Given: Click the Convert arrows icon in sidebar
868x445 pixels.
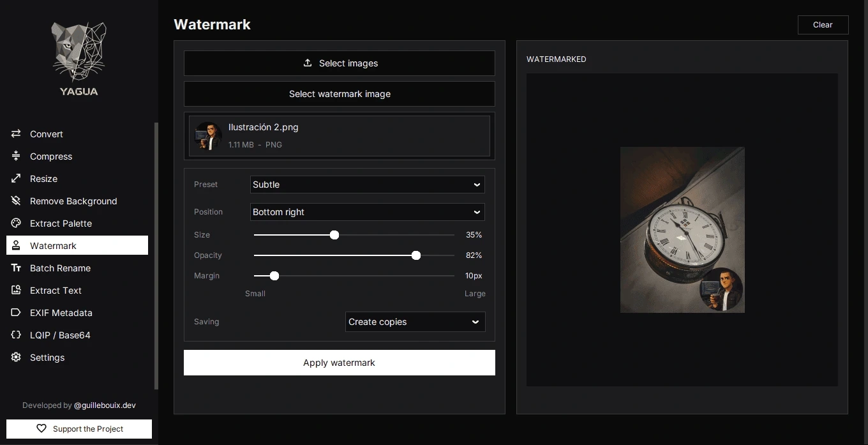Looking at the screenshot, I should 16,134.
